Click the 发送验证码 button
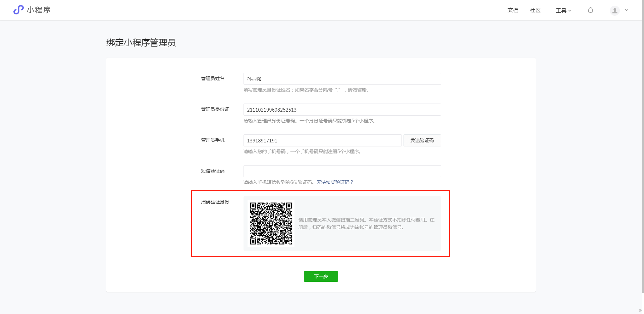 coord(422,140)
